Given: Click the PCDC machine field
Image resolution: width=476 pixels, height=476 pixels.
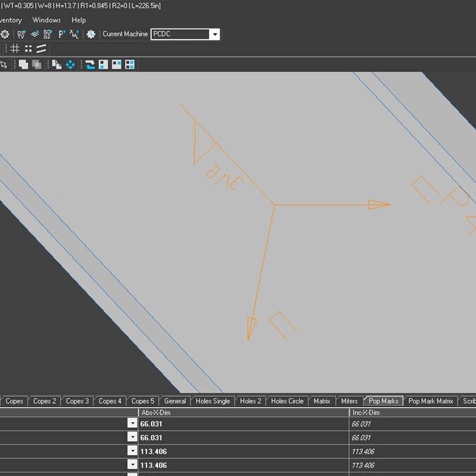Looking at the screenshot, I should click(x=180, y=35).
